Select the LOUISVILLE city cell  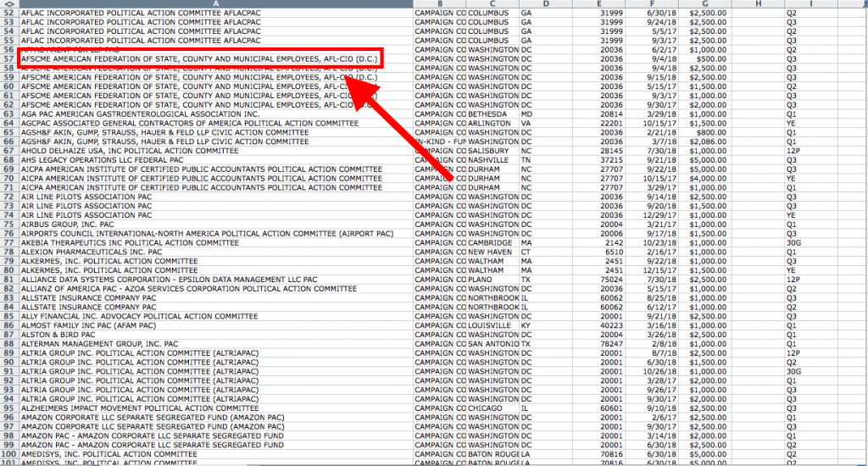[x=492, y=325]
